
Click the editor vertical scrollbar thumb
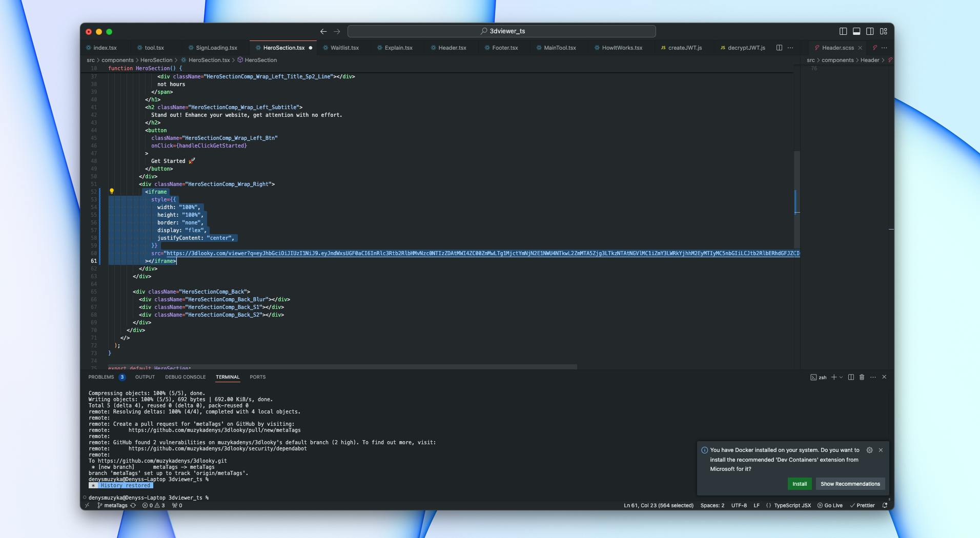click(x=797, y=200)
